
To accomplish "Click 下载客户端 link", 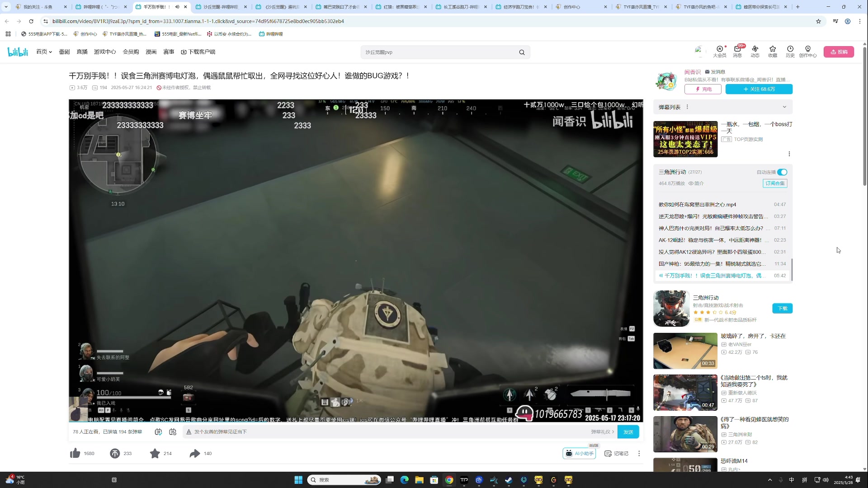I will point(198,52).
